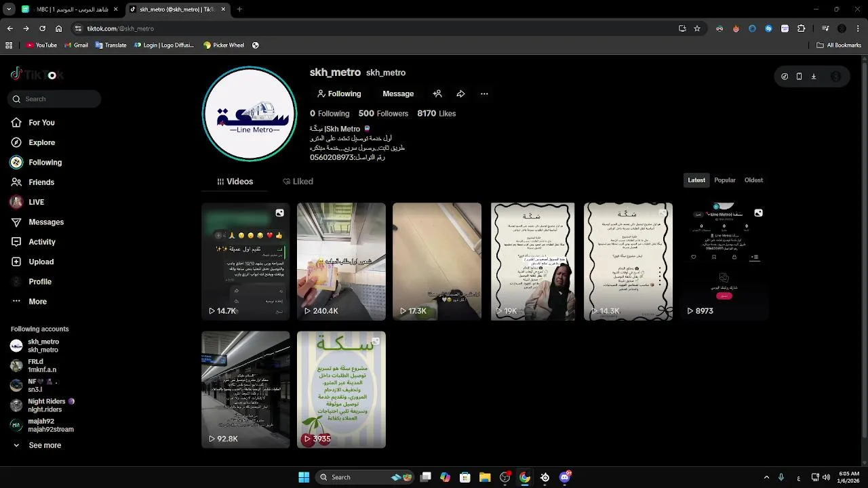Open video with 14.3K views

point(628,262)
